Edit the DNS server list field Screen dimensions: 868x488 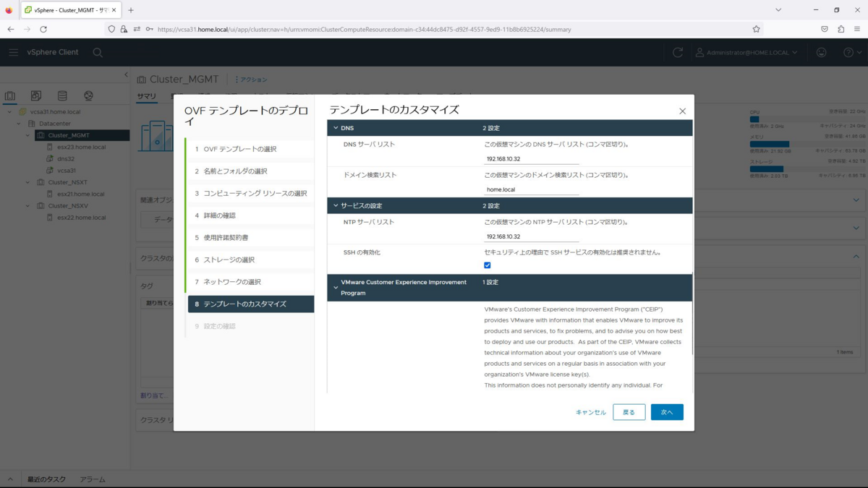(532, 159)
